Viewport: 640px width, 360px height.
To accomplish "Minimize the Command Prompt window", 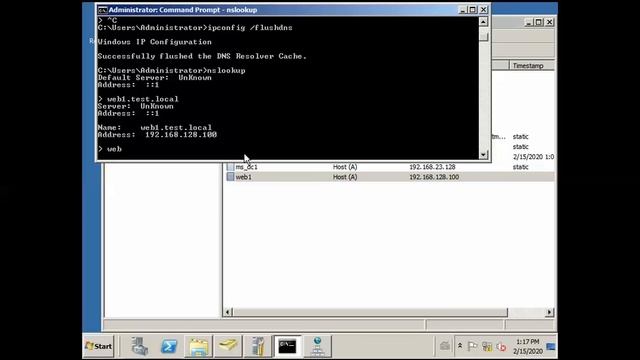I will coord(462,10).
